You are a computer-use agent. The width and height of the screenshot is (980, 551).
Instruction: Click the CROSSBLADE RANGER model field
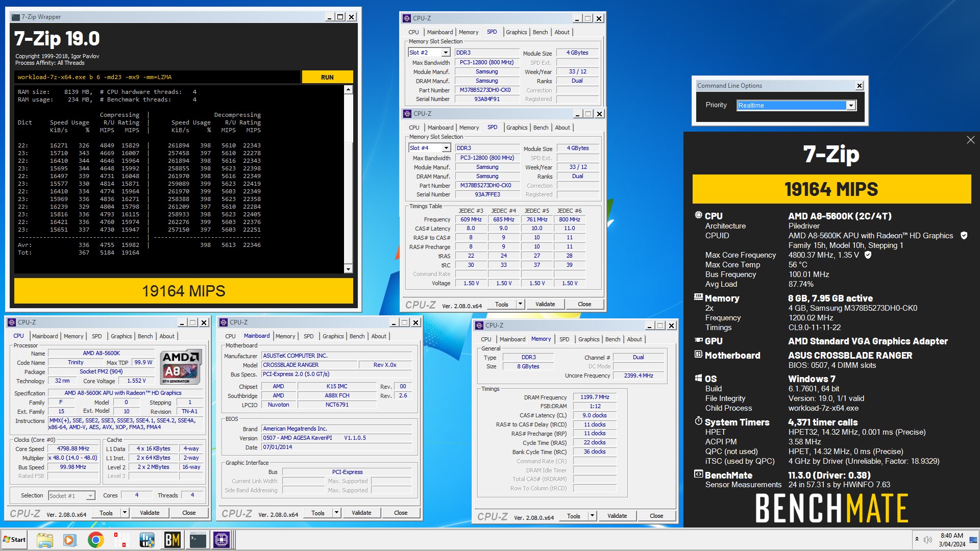click(x=309, y=365)
